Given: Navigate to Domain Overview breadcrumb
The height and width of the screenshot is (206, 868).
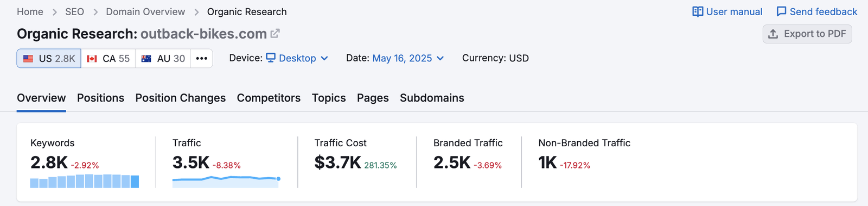Looking at the screenshot, I should tap(145, 11).
